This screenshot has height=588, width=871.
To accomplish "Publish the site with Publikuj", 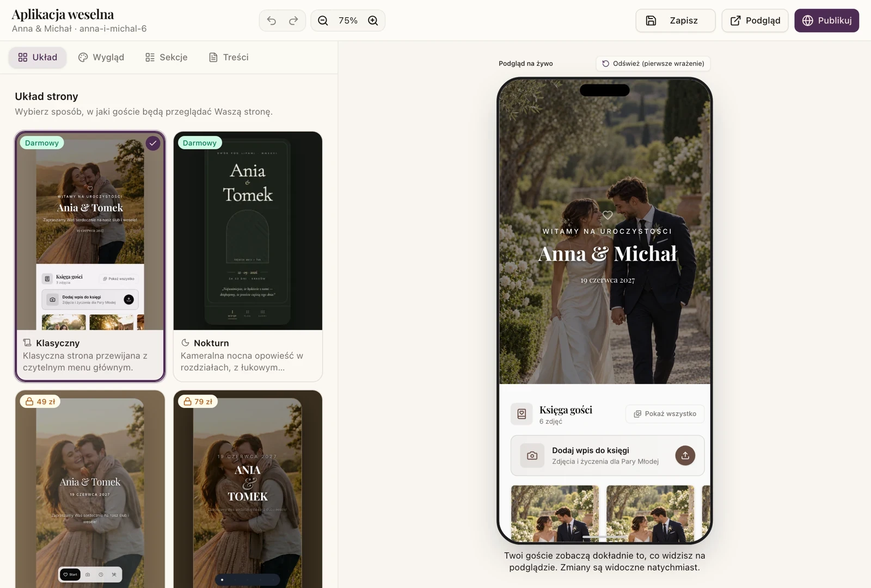I will [826, 21].
